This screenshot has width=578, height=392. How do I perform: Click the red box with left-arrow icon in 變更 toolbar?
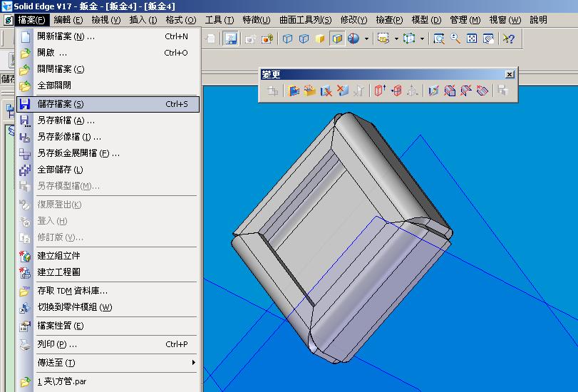click(396, 91)
